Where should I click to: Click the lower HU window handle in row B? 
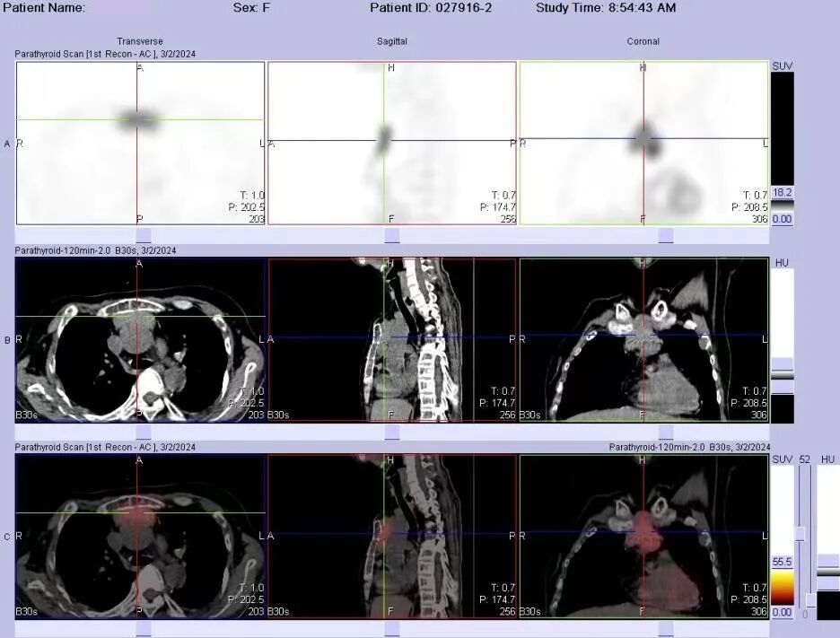pyautogui.click(x=783, y=387)
